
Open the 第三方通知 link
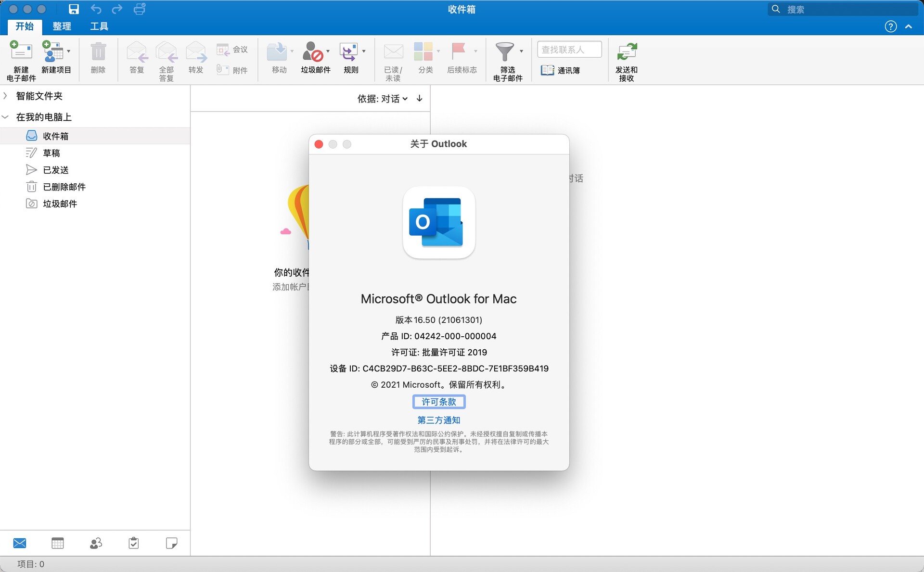[438, 420]
